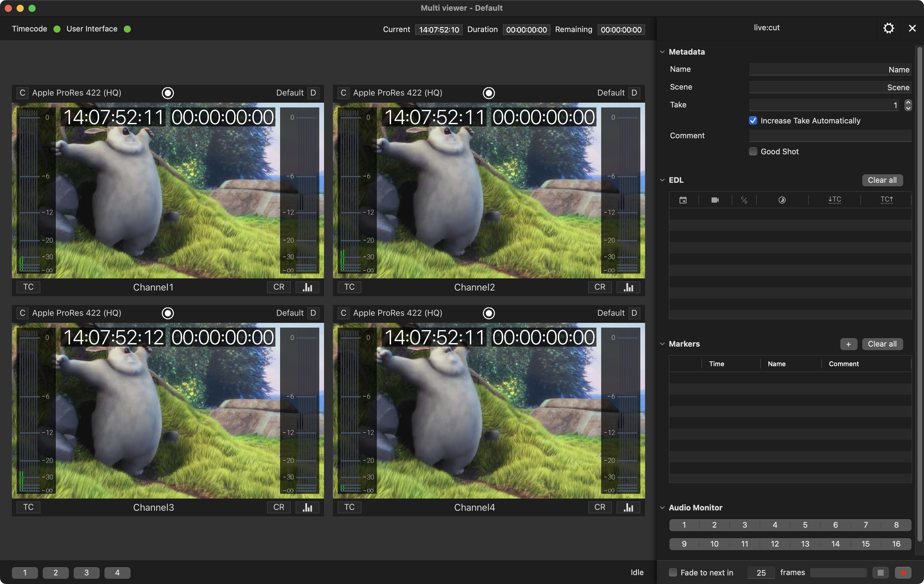Click the Comment metadata input field
The height and width of the screenshot is (584, 924).
pyautogui.click(x=830, y=136)
